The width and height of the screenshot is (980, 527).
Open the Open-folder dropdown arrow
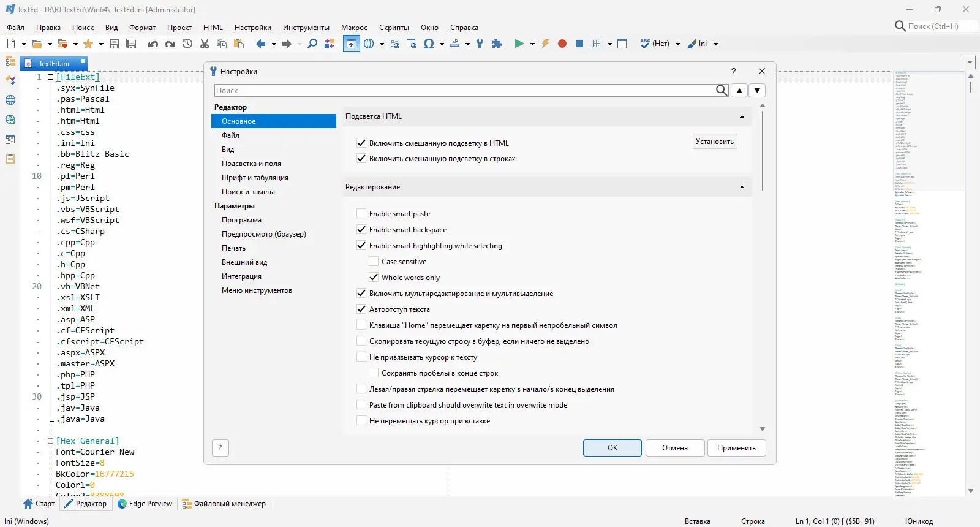tap(50, 44)
